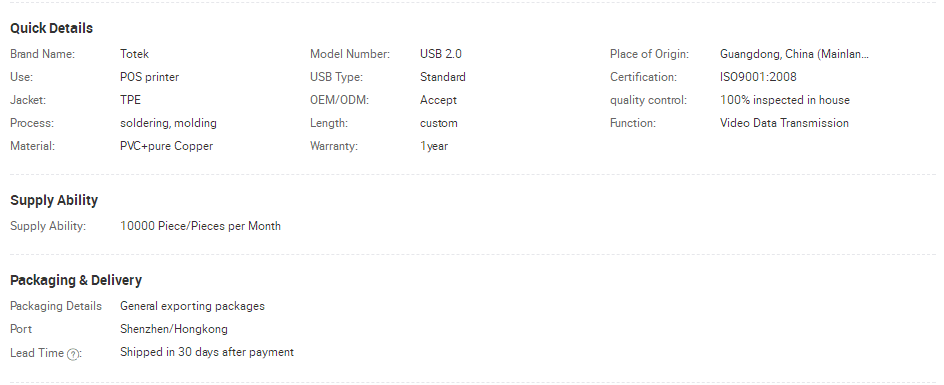
Task: Select the Totek brand name value
Action: pyautogui.click(x=134, y=54)
